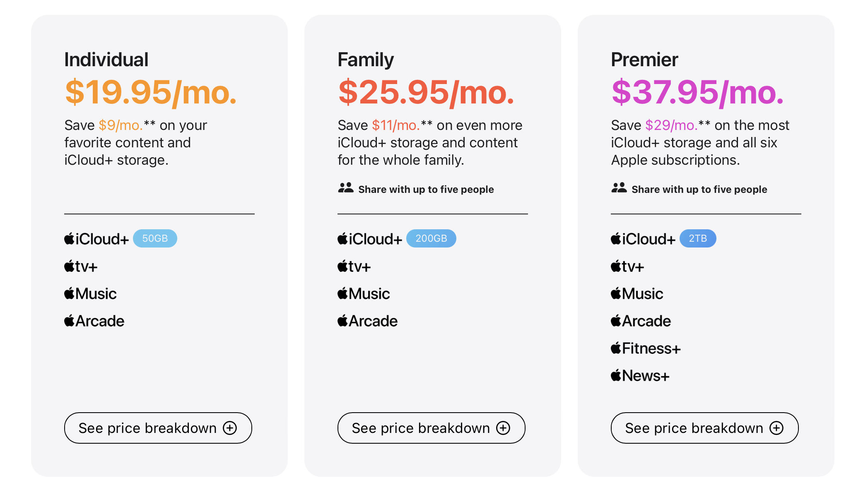Expand the Individual plan price breakdown
The height and width of the screenshot is (495, 868).
[158, 428]
